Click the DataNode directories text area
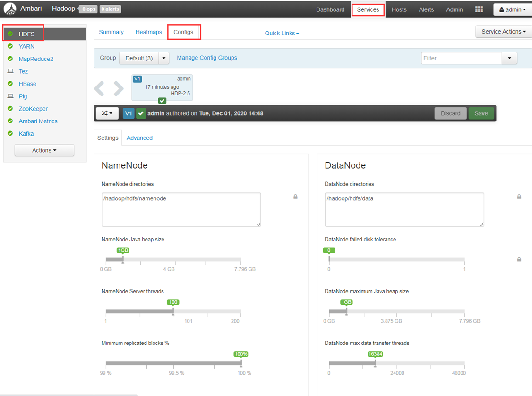 click(x=404, y=209)
